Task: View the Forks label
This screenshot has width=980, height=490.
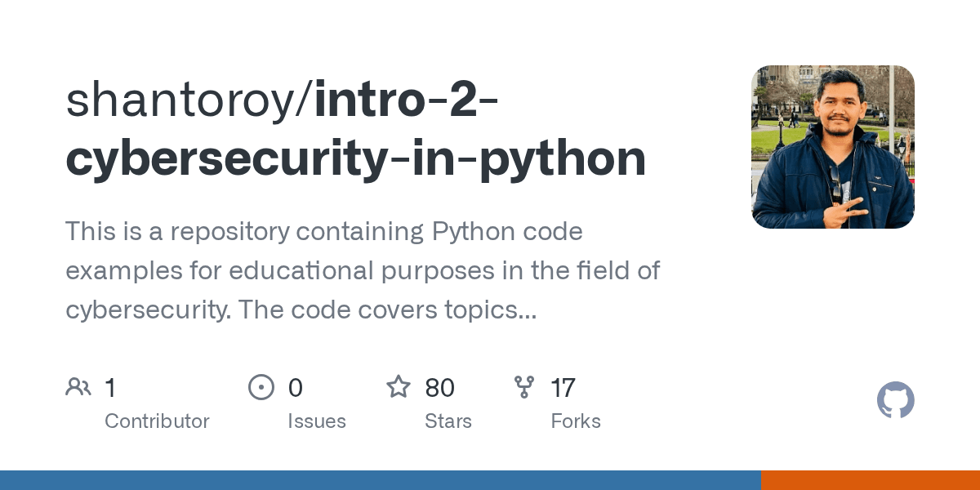Action: (x=576, y=421)
